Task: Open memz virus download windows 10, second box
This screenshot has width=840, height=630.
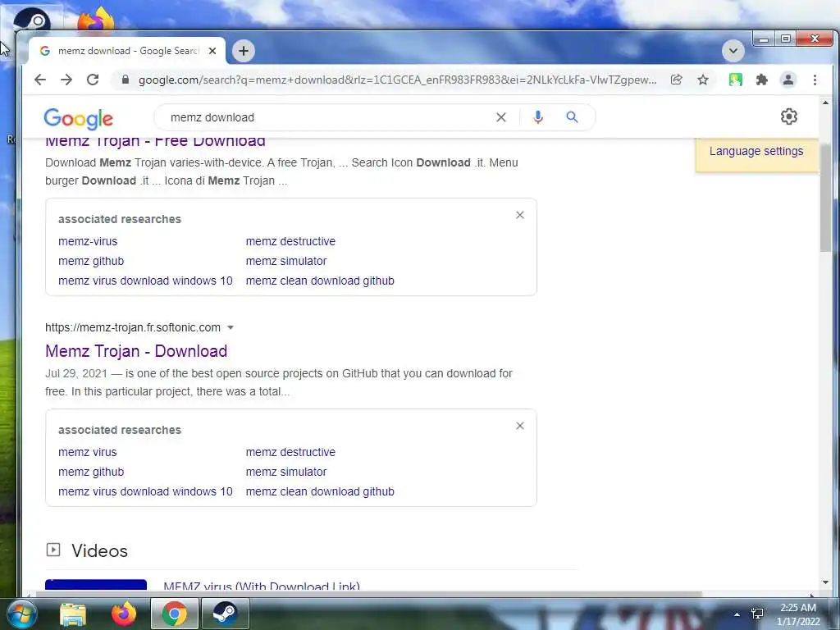Action: tap(145, 491)
